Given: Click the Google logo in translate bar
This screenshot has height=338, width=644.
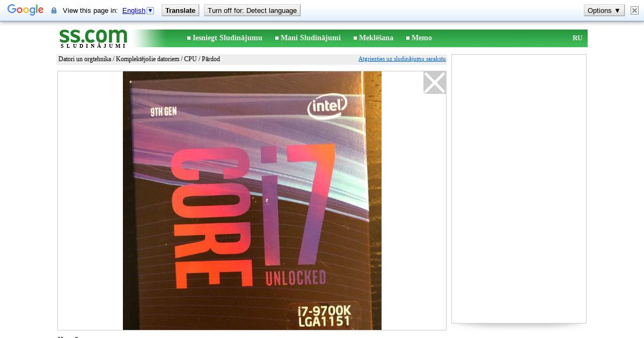Looking at the screenshot, I should [25, 10].
